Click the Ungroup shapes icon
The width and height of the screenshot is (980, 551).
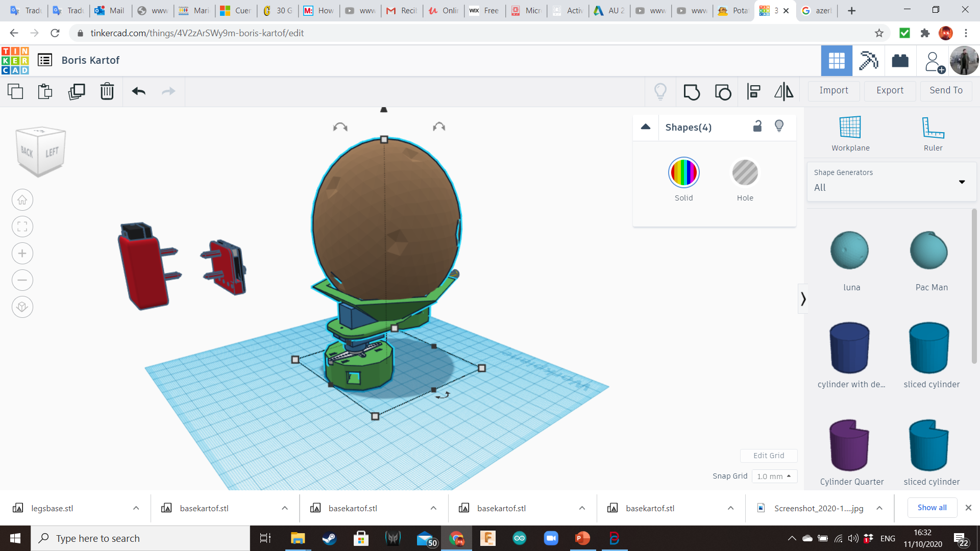point(723,91)
